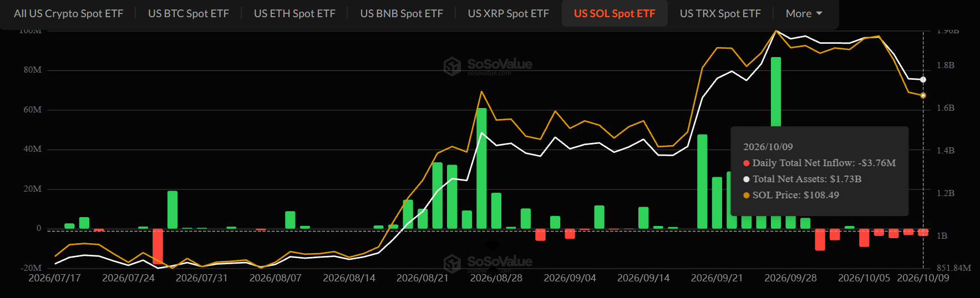
Task: Open the US BNB Spot ETF tab
Action: tap(402, 13)
